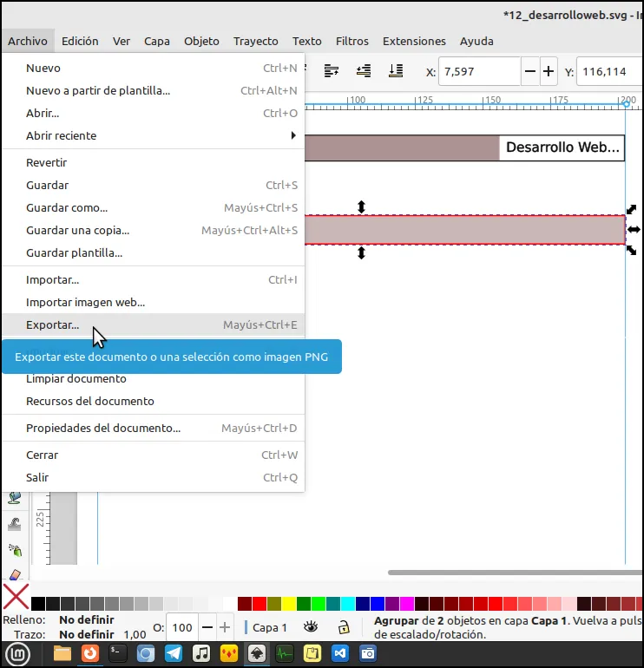Pick the yellow color swatch in palette

288,604
